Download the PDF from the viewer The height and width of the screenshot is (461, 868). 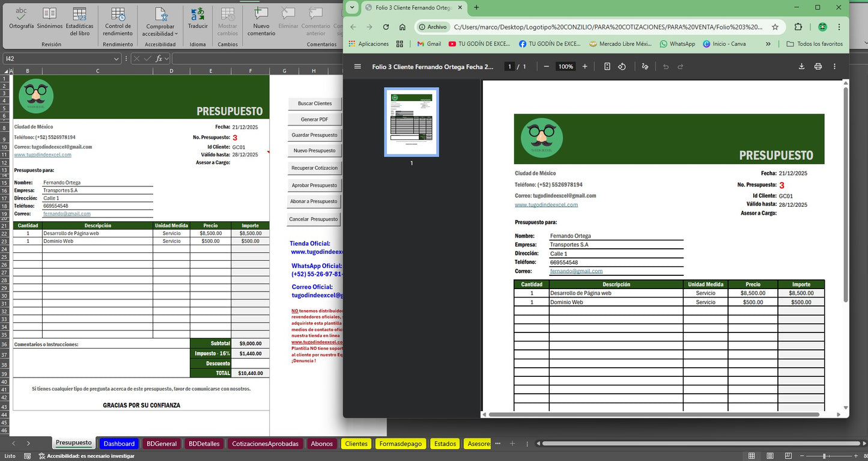click(x=801, y=67)
